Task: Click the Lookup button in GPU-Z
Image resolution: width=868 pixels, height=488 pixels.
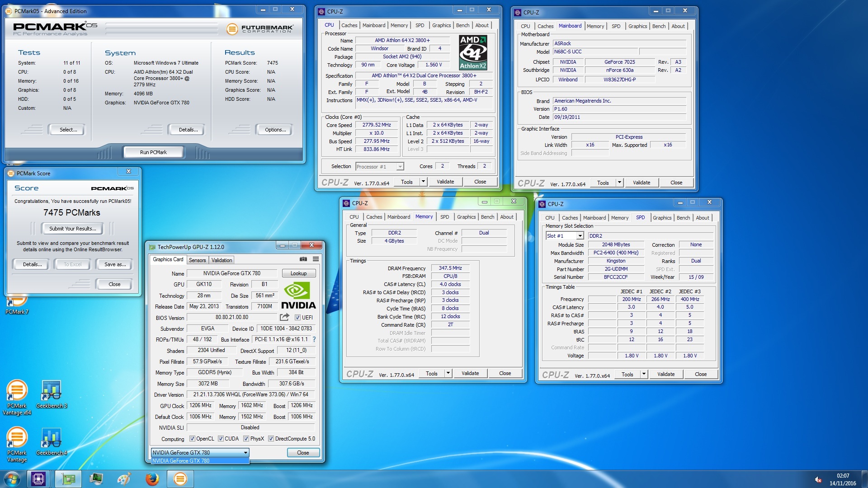Action: (298, 273)
